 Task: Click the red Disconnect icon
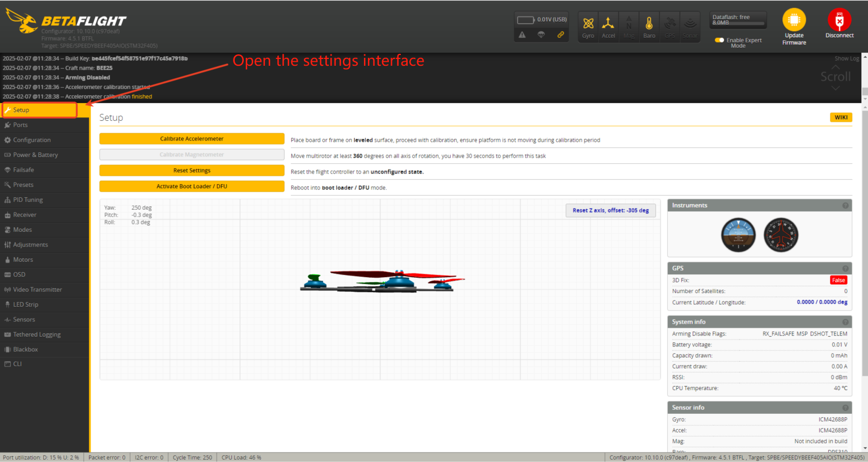tap(839, 20)
